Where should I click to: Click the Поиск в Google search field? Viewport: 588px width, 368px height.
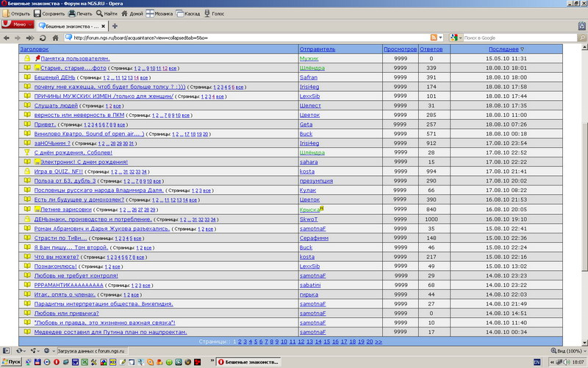pyautogui.click(x=514, y=38)
